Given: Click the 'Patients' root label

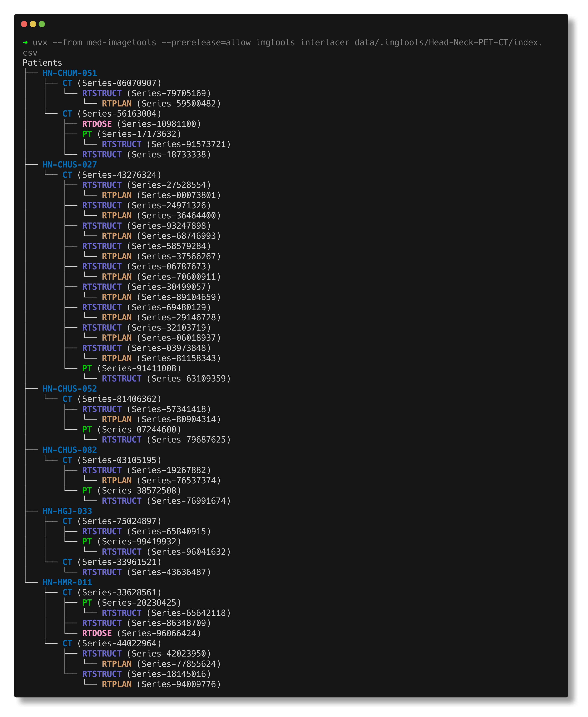Looking at the screenshot, I should (x=42, y=63).
